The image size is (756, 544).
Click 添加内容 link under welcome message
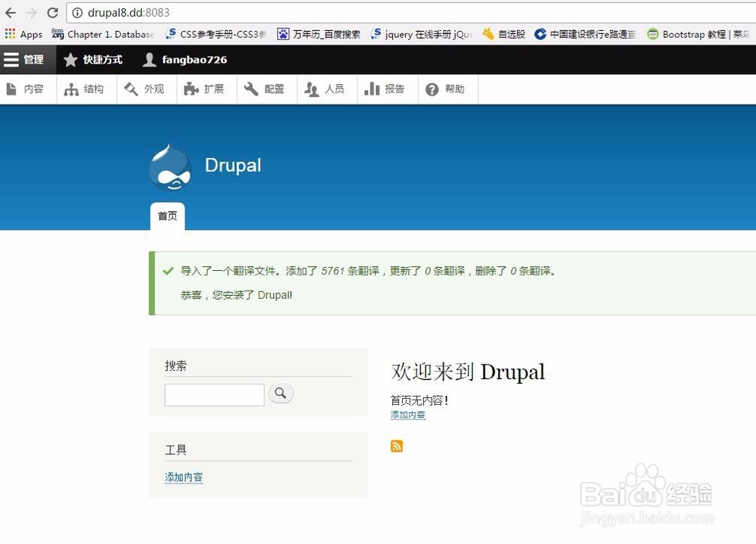pos(408,415)
